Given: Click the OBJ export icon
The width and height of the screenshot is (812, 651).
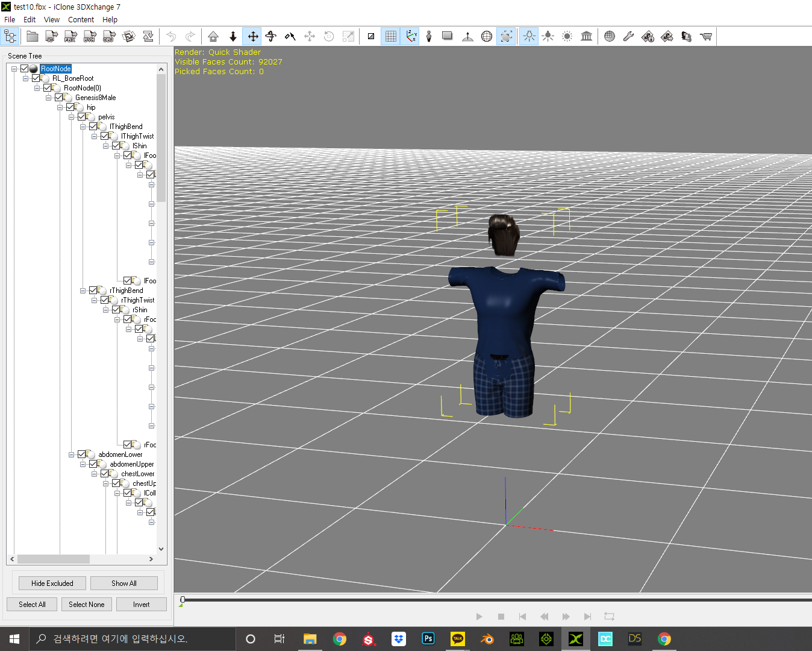Looking at the screenshot, I should pos(109,37).
